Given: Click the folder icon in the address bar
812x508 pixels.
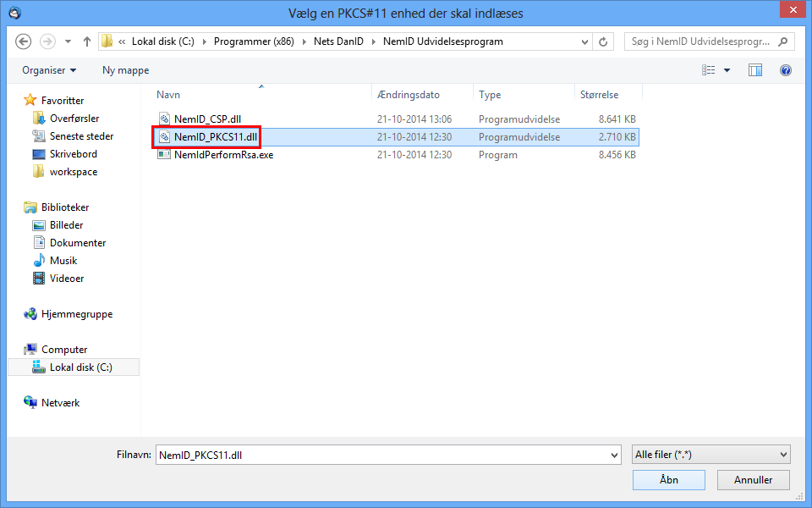Looking at the screenshot, I should [107, 41].
